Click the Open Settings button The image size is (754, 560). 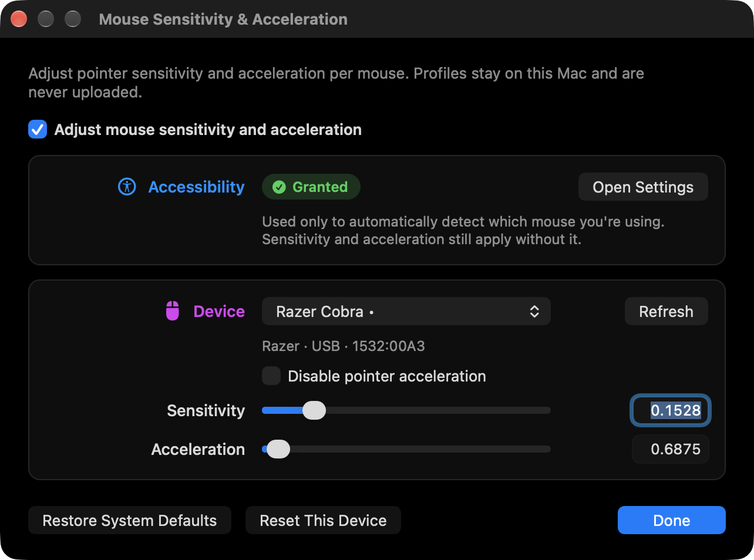point(643,187)
